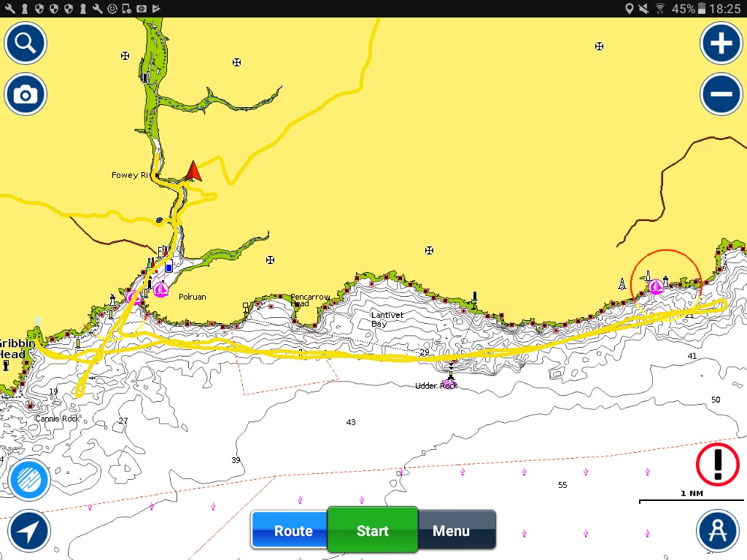Viewport: 747px width, 560px height.
Task: Tap the 1 NM scale bar
Action: (x=692, y=499)
